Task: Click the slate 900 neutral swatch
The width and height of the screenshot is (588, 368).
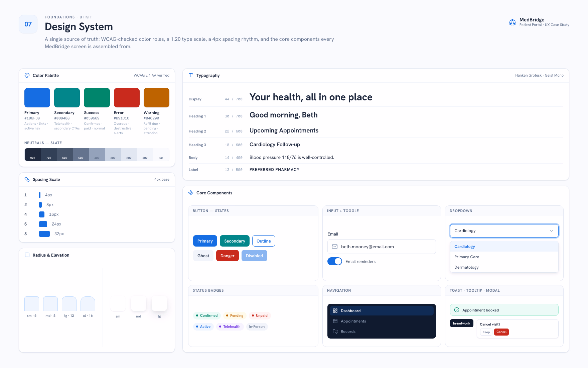Action: 33,155
